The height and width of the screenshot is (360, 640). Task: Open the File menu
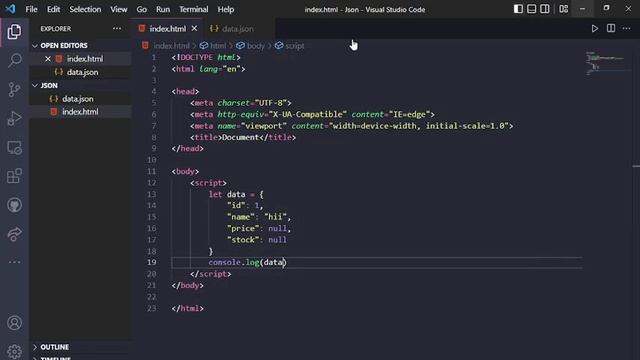tap(31, 9)
